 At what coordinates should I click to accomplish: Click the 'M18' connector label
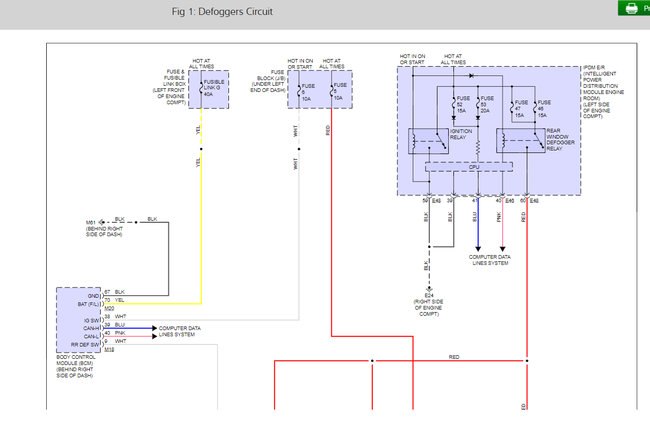[109, 350]
